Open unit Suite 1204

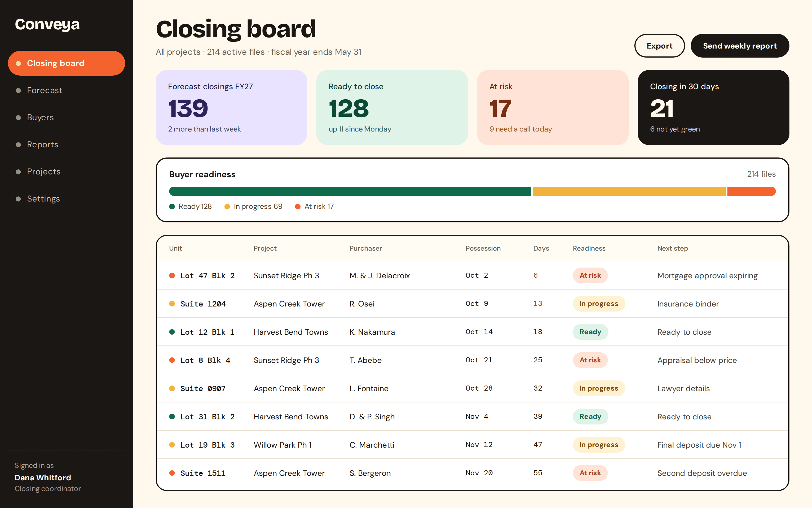[203, 304]
